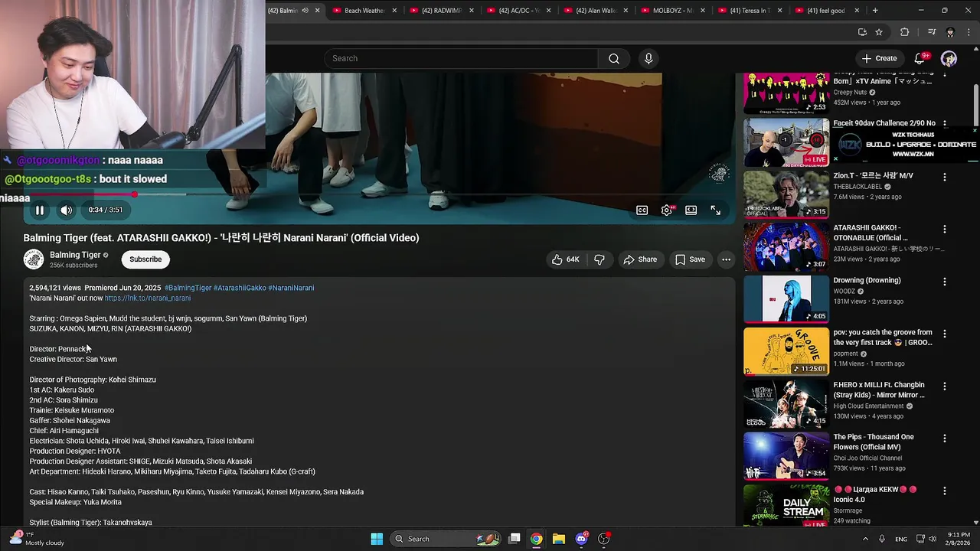The height and width of the screenshot is (551, 980).
Task: Click the taskbar Search box
Action: [x=447, y=539]
